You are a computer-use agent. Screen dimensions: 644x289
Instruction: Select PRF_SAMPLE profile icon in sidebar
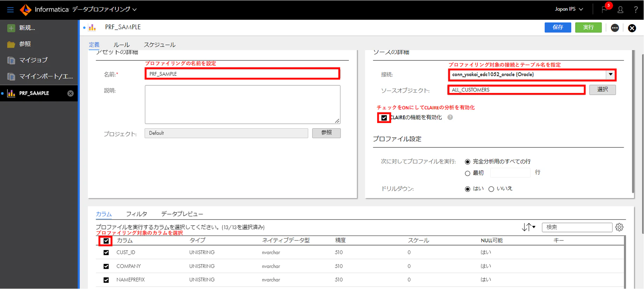tap(11, 93)
